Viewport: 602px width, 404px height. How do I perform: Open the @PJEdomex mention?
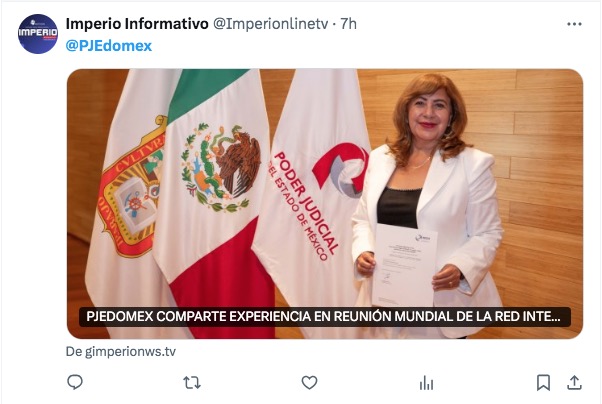pos(109,46)
